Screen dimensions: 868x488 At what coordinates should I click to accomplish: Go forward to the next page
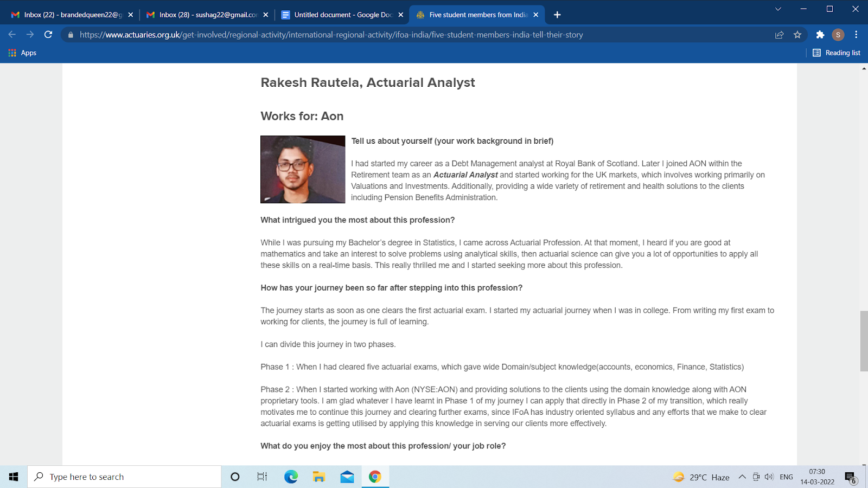tap(30, 35)
